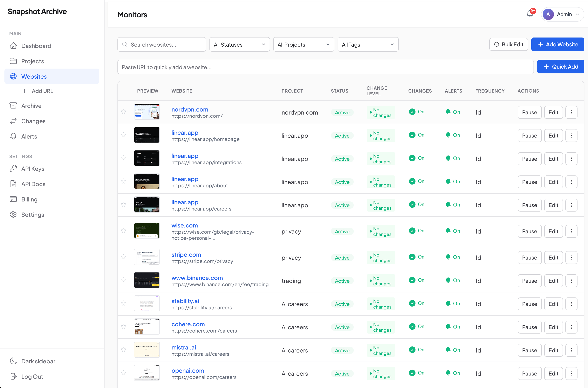
Task: Star the stability.ai row
Action: point(123,304)
